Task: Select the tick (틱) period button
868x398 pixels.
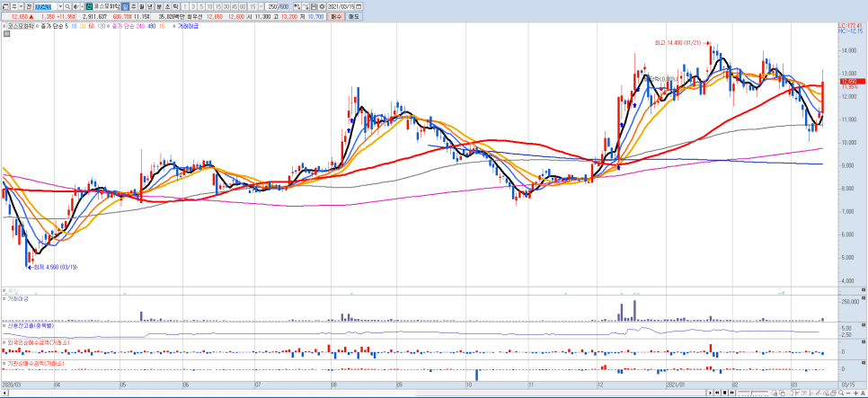Action: [x=175, y=6]
